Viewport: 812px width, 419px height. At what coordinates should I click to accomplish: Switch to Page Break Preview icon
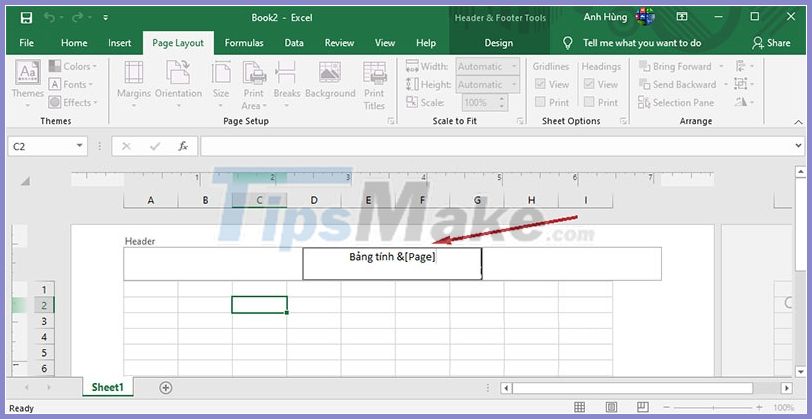tap(643, 407)
